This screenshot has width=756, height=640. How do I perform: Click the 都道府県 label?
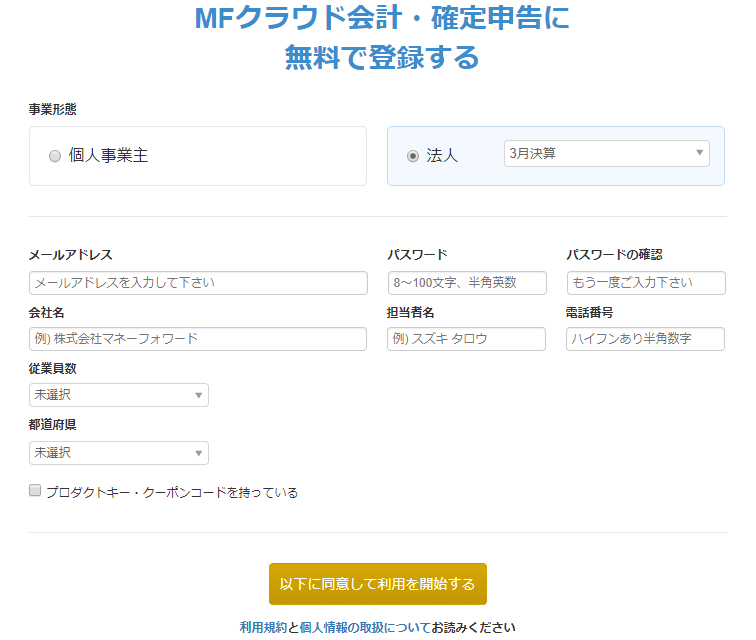[52, 424]
